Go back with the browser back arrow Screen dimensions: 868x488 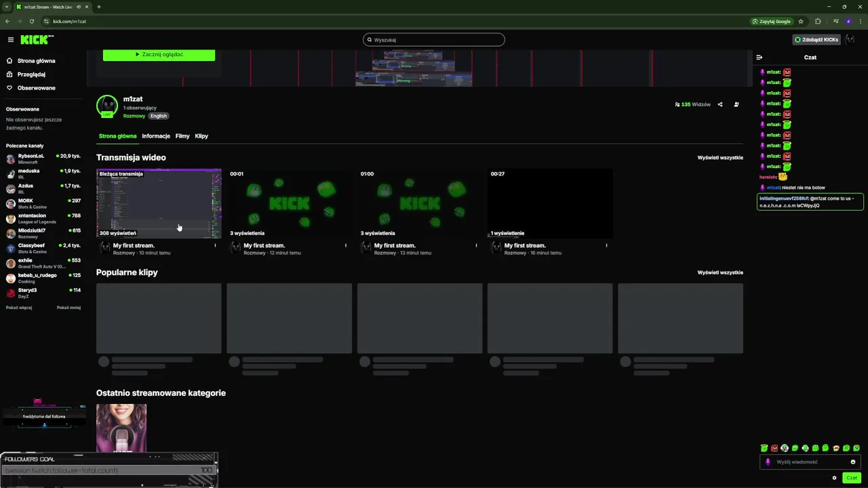point(7,21)
